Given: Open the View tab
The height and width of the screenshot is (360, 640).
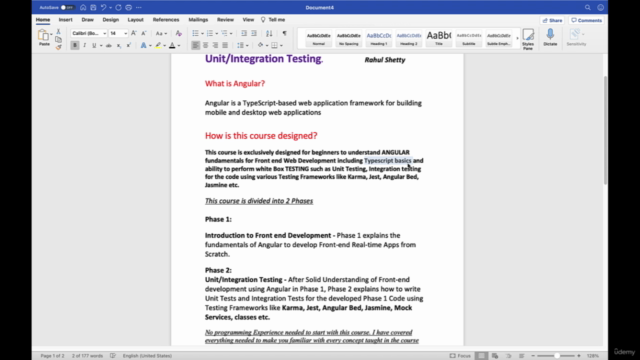Looking at the screenshot, I should coord(248,20).
